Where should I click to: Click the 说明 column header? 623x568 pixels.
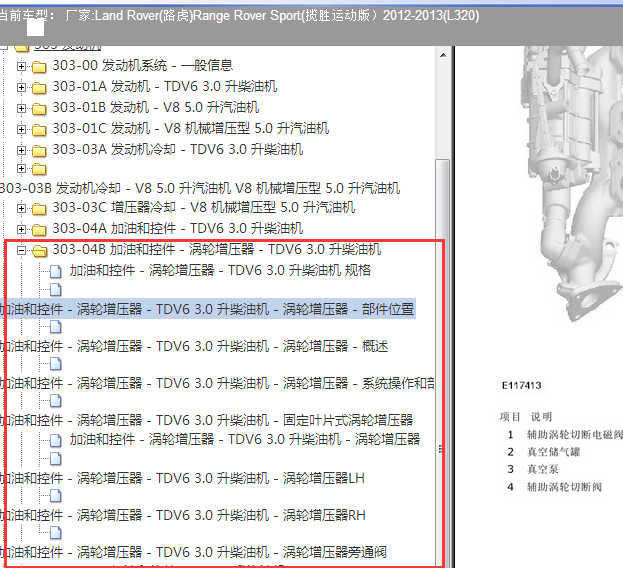(541, 417)
